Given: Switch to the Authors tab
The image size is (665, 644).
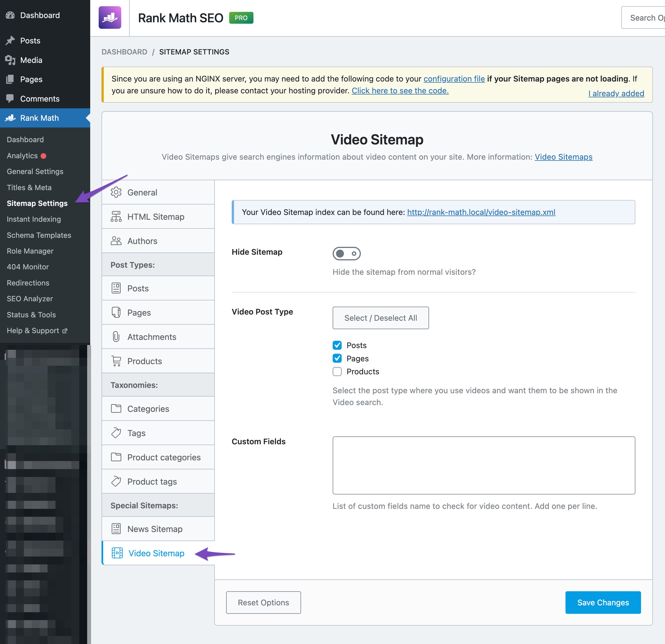Looking at the screenshot, I should 158,241.
